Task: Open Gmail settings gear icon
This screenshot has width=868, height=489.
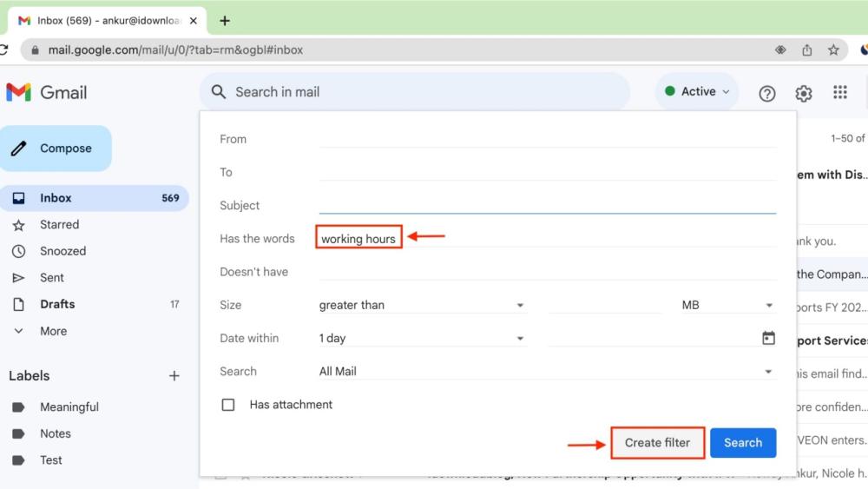Action: [804, 94]
